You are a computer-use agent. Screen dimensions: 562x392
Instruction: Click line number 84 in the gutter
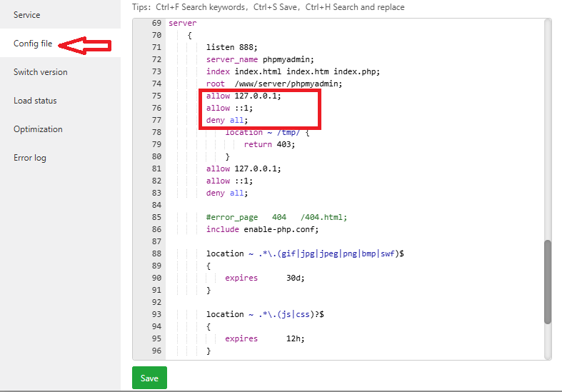(x=156, y=205)
